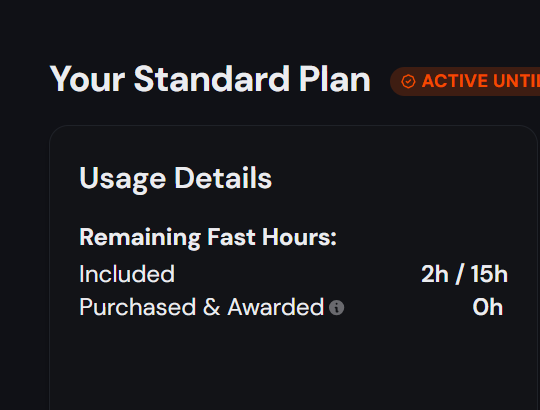
Task: Click the 15h total hours figure
Action: [x=489, y=274]
